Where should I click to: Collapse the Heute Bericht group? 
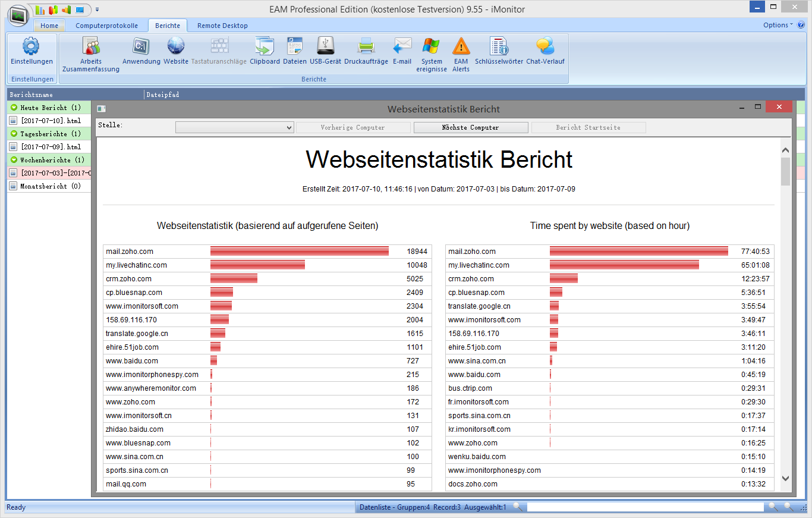coord(14,108)
